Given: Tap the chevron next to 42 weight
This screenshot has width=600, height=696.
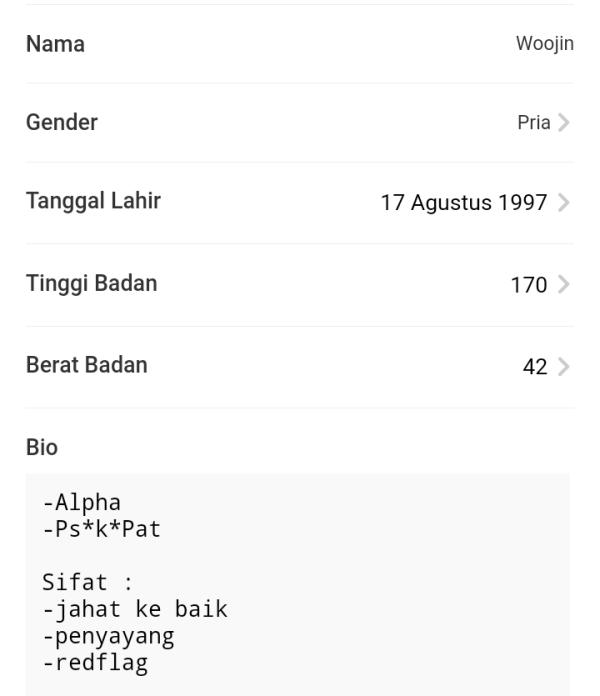Looking at the screenshot, I should pos(564,367).
